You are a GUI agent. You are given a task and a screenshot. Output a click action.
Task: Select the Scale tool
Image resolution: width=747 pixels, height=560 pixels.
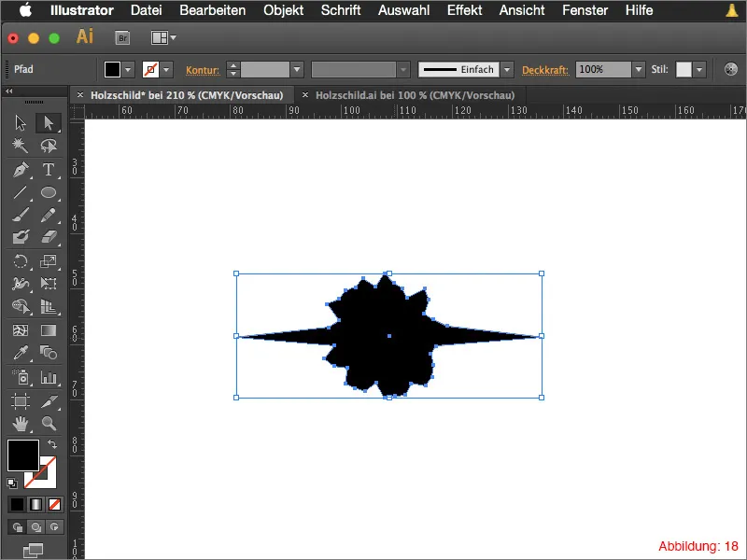[49, 261]
